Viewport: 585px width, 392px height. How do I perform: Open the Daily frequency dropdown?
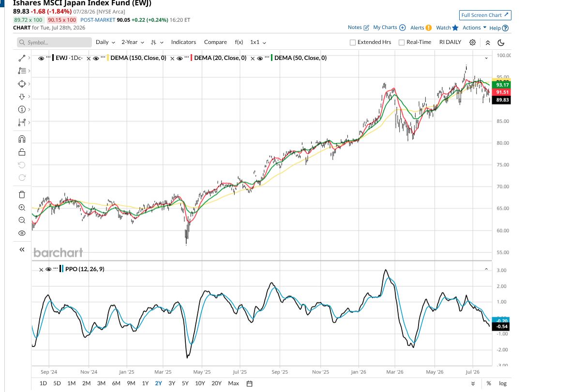click(x=105, y=42)
